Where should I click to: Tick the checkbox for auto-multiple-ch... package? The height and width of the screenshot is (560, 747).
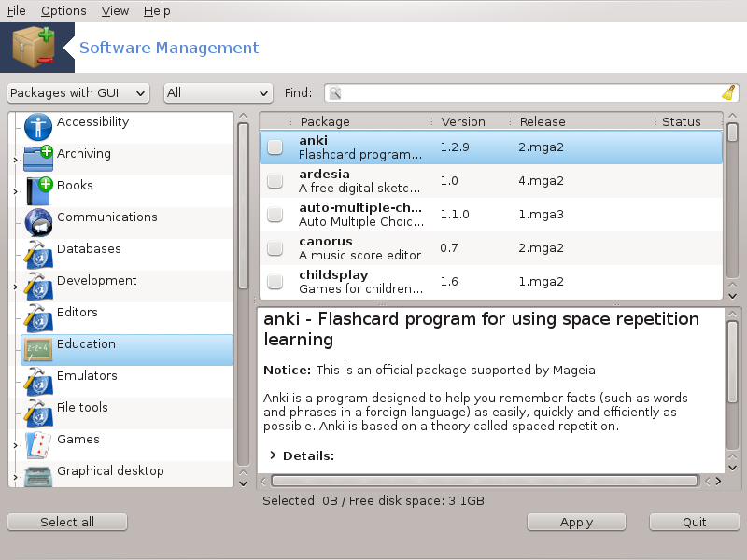pos(275,215)
